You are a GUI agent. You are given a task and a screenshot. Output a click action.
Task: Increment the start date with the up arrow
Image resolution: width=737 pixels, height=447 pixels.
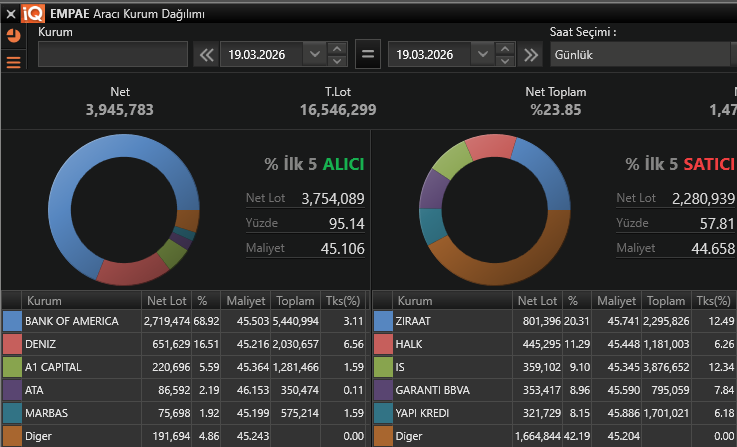pyautogui.click(x=338, y=48)
